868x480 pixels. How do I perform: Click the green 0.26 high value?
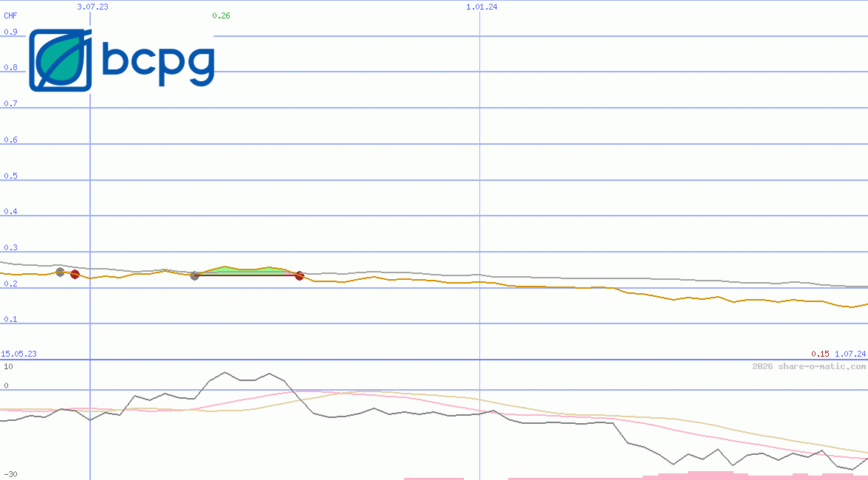pyautogui.click(x=221, y=16)
